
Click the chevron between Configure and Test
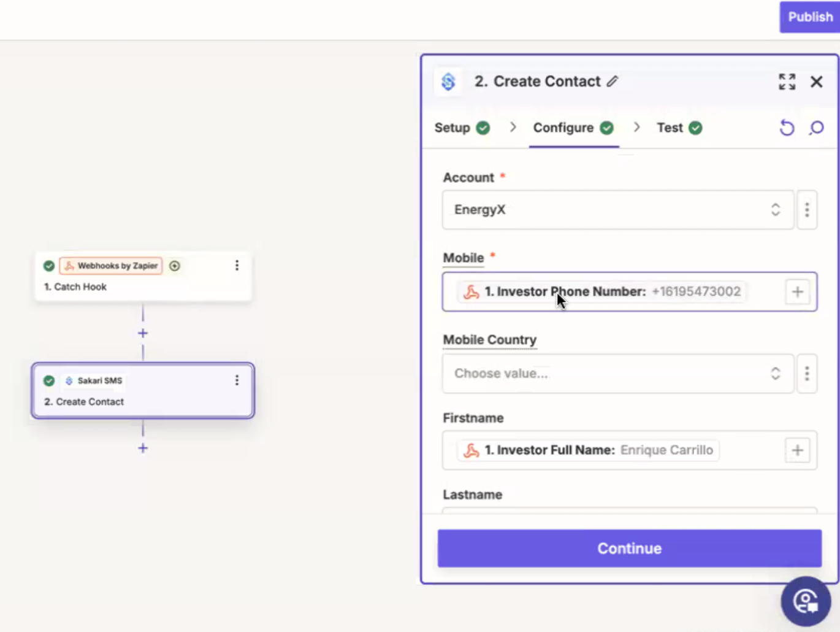pos(637,127)
